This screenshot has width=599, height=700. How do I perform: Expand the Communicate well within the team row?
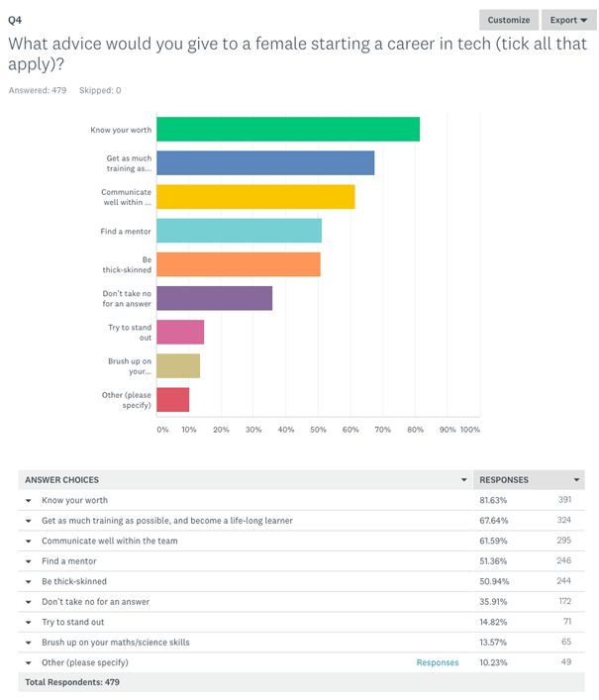29,541
